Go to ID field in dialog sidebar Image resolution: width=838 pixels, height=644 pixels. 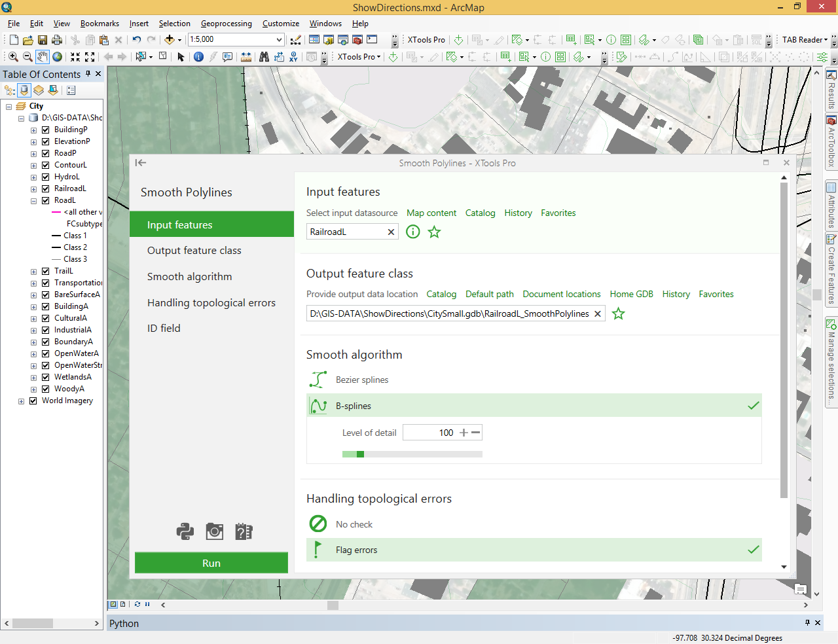(x=211, y=329)
